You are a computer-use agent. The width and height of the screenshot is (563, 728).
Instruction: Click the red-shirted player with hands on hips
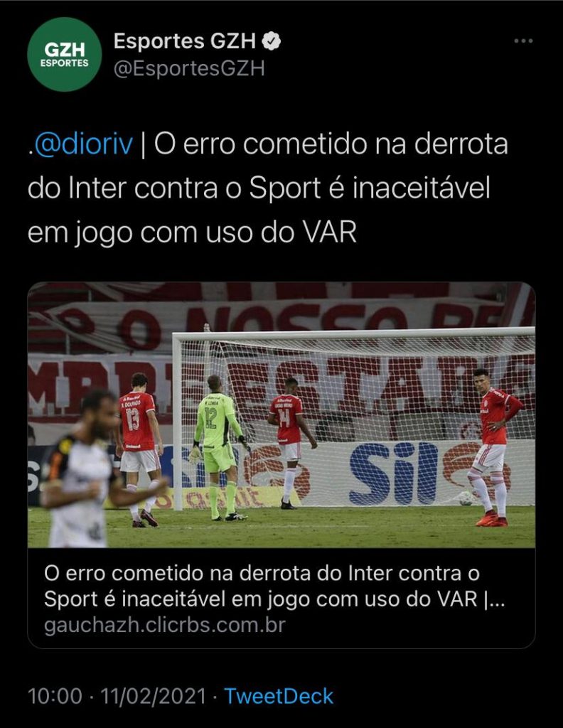point(494,447)
